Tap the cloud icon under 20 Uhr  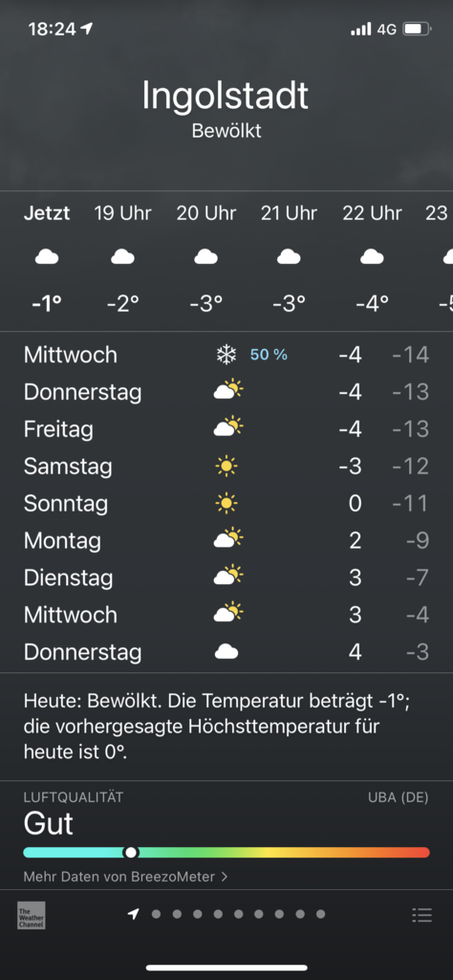(205, 256)
